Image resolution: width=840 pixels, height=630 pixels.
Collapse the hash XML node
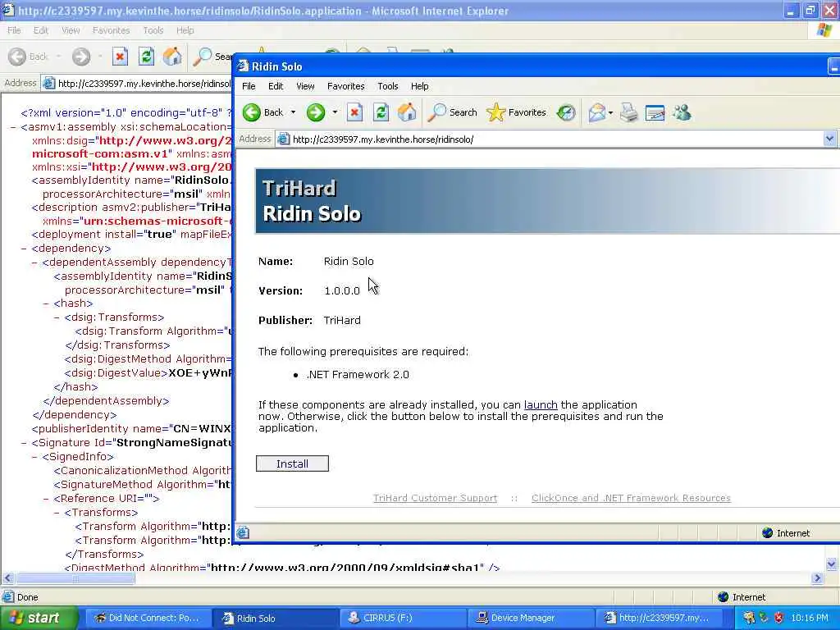[x=46, y=304]
